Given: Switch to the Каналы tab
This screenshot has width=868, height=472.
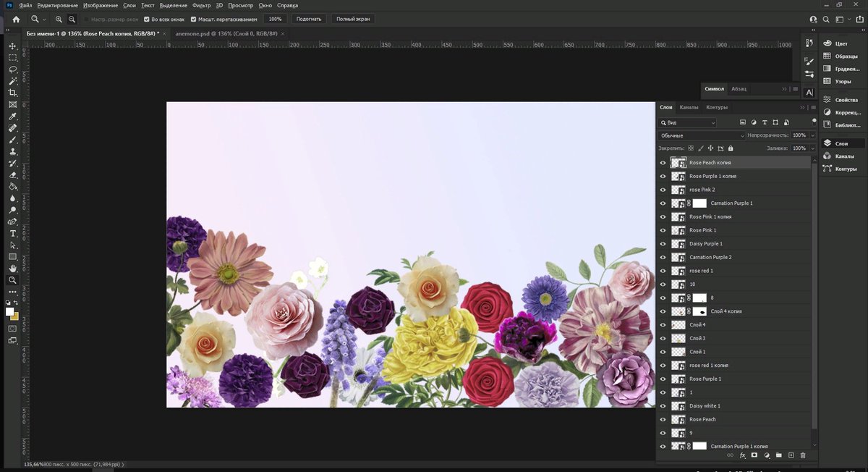Looking at the screenshot, I should 689,108.
